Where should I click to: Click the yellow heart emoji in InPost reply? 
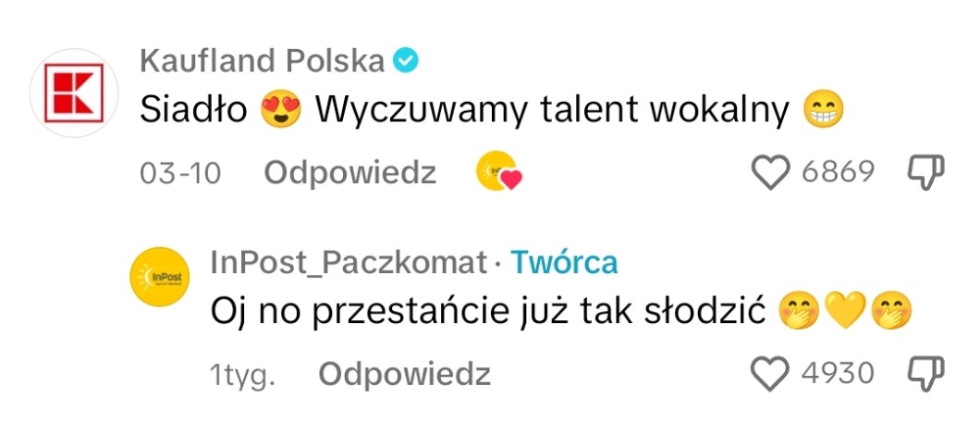pyautogui.click(x=846, y=310)
